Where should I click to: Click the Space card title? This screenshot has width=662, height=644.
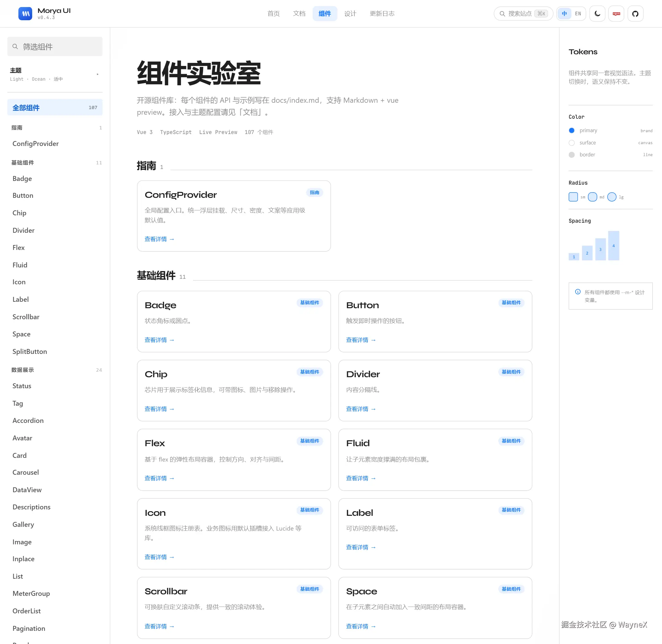click(x=361, y=591)
